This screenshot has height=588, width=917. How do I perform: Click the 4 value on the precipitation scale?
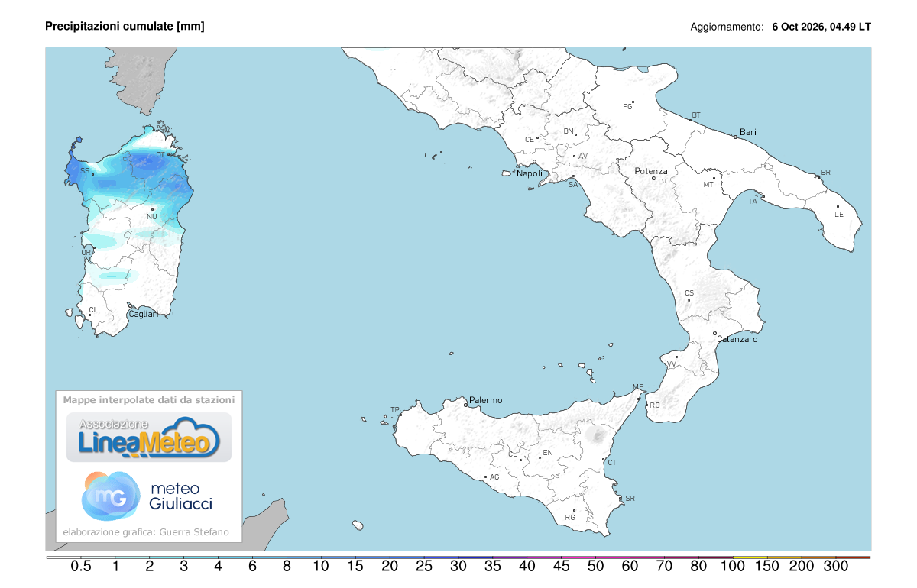tap(219, 567)
